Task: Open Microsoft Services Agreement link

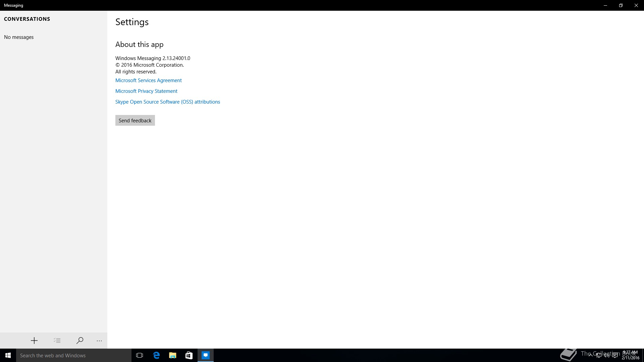Action: pyautogui.click(x=149, y=80)
